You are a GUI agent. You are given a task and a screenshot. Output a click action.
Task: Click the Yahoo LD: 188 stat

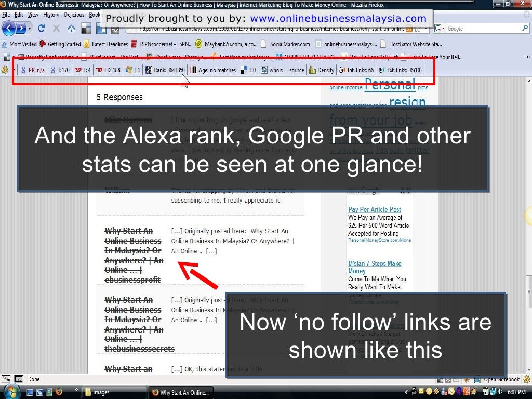coord(108,70)
